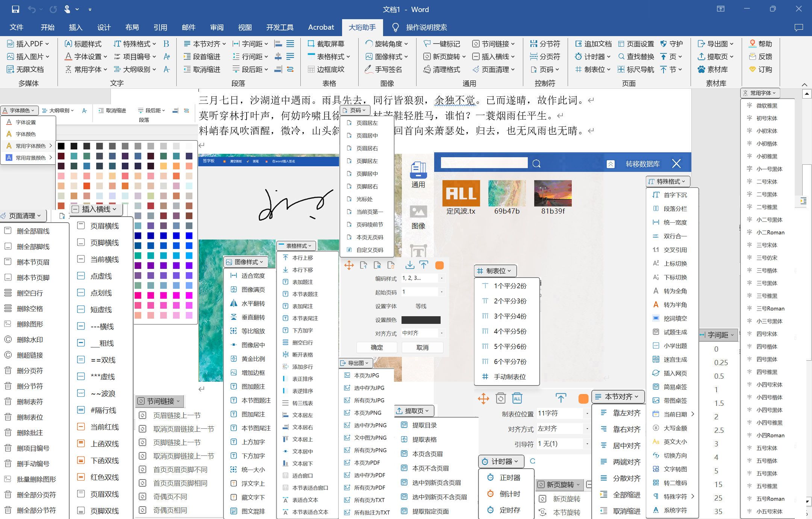The width and height of the screenshot is (812, 519).
Task: Click 取消 to cancel the tab stop settings
Action: pyautogui.click(x=422, y=347)
